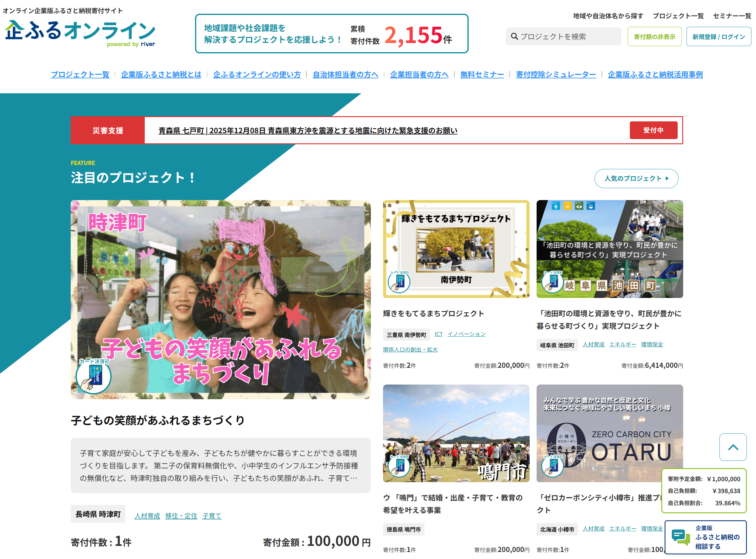The image size is (756, 559).
Task: Click 受付中 button in disaster banner
Action: click(653, 130)
